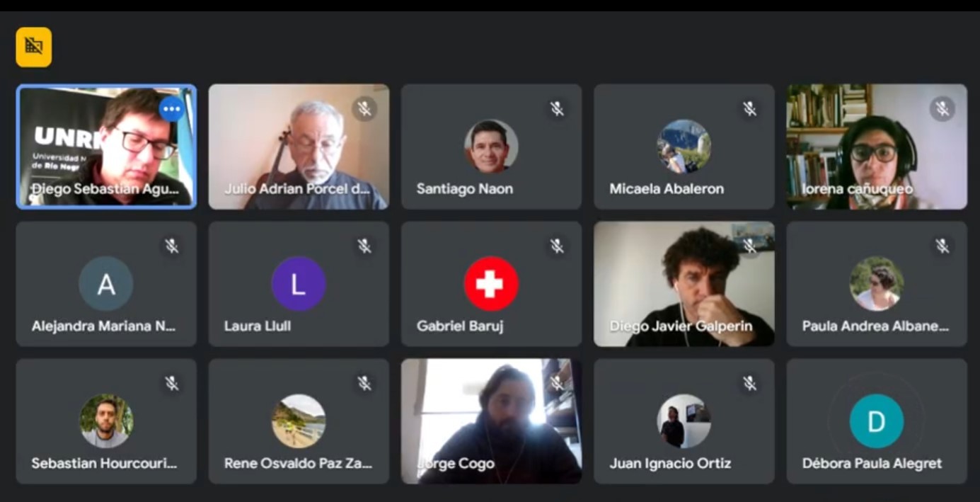The height and width of the screenshot is (502, 980).
Task: Click muted mic icon on Laura Llull's tile
Action: pyautogui.click(x=364, y=246)
